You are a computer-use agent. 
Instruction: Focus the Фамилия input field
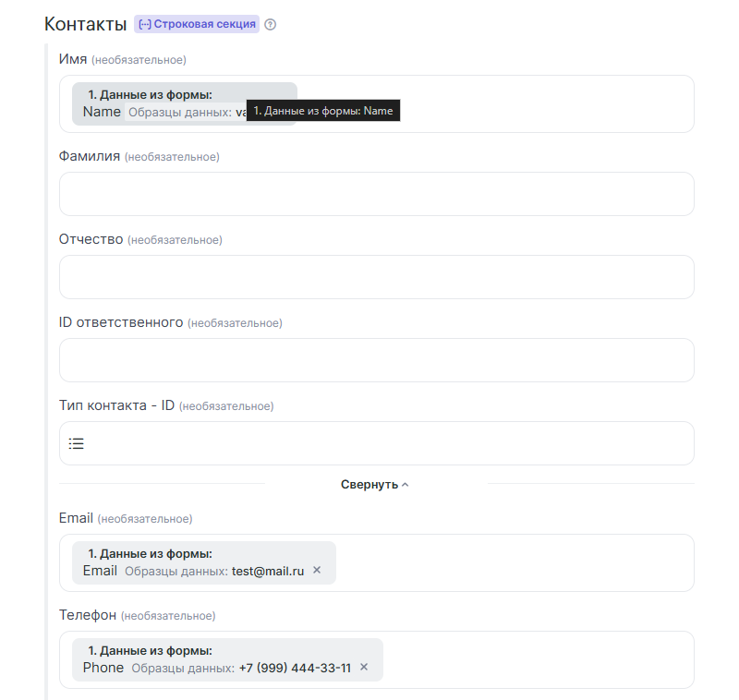pyautogui.click(x=376, y=194)
